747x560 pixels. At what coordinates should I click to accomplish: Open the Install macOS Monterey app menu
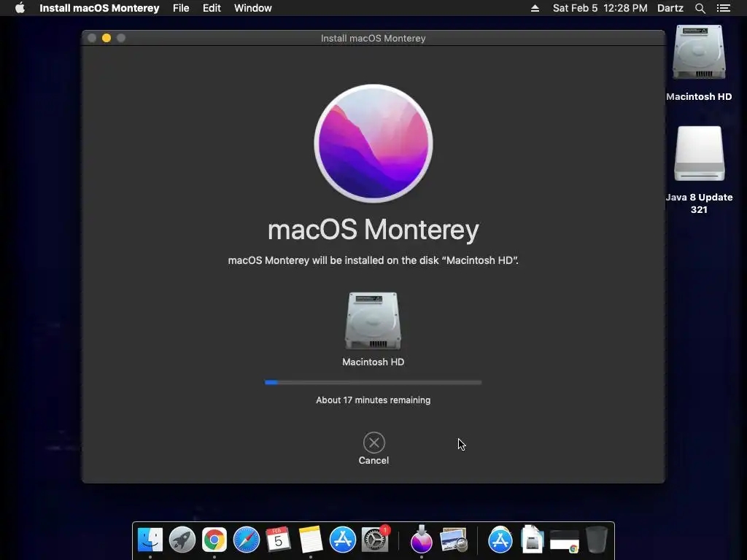(99, 8)
